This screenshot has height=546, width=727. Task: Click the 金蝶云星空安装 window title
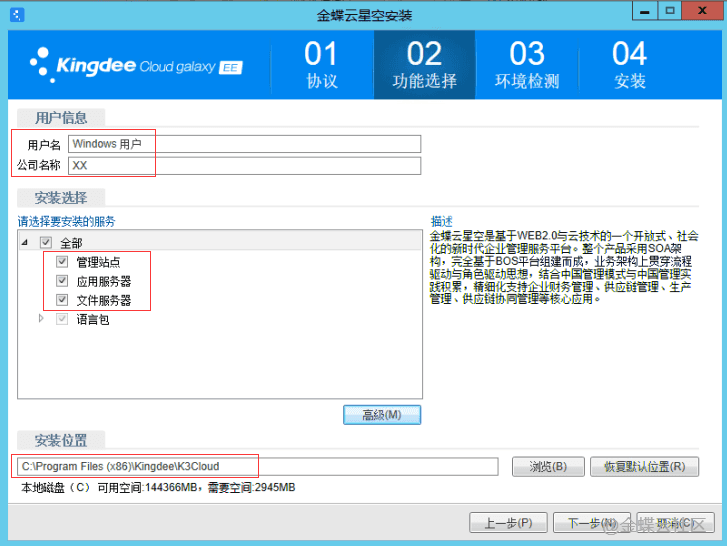(x=364, y=16)
